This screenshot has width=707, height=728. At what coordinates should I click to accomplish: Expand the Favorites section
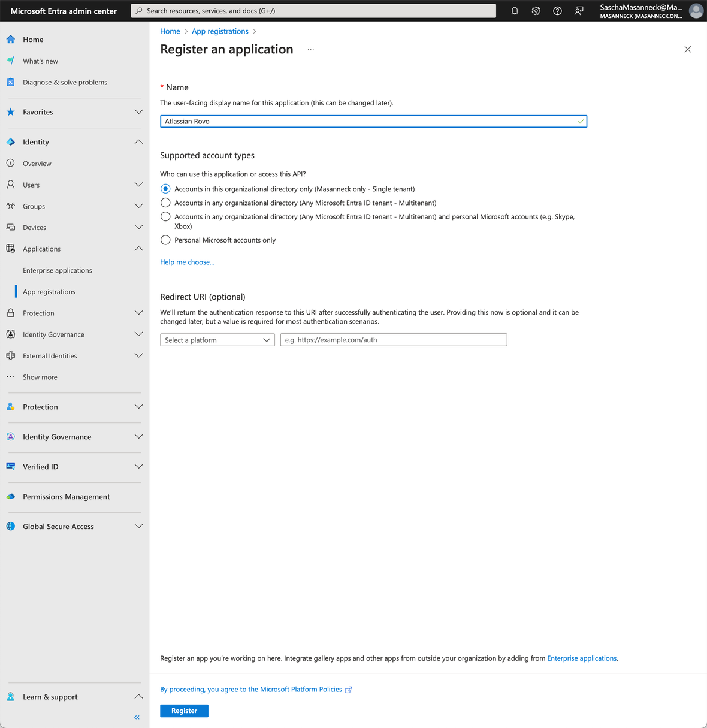tap(138, 111)
